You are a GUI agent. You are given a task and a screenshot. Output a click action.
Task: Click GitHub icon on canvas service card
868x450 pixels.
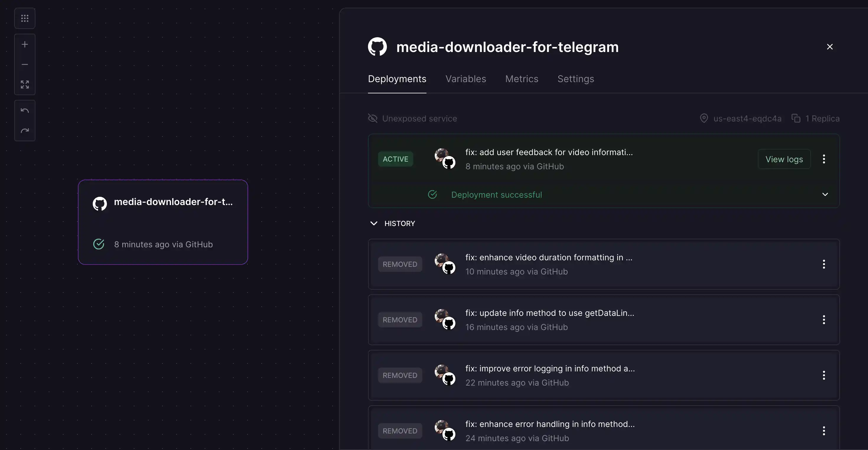pos(100,204)
